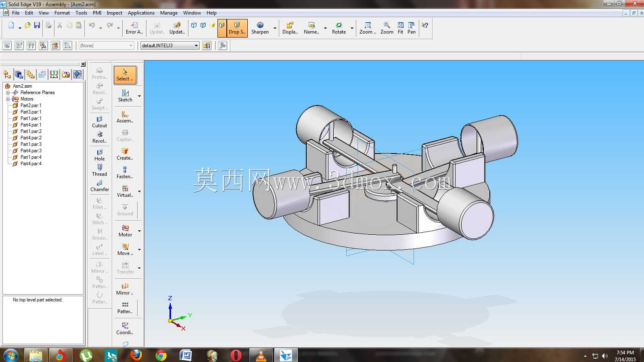The height and width of the screenshot is (362, 644).
Task: Click the Paste clipboard icon
Action: coord(79,25)
